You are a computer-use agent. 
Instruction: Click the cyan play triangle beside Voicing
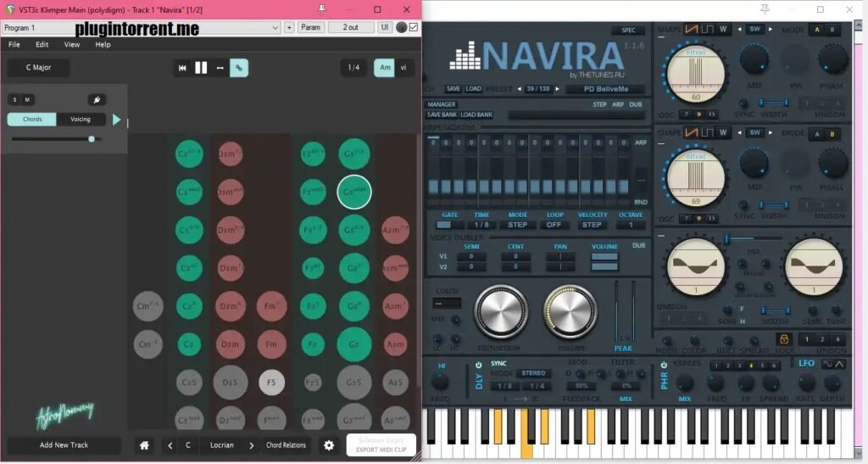116,119
